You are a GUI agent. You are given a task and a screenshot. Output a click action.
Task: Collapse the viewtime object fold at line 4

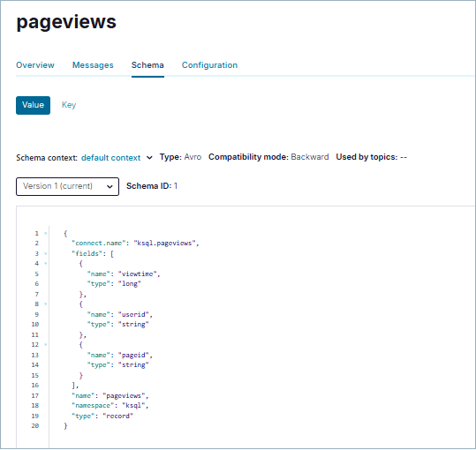46,264
